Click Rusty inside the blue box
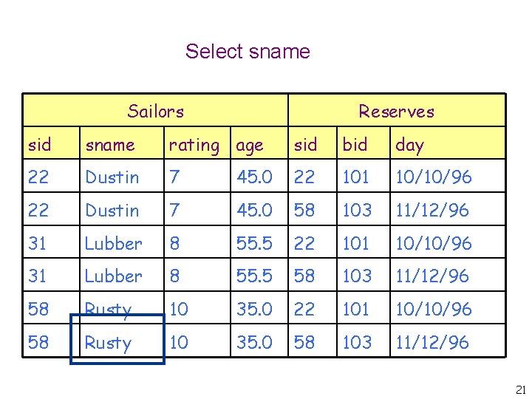 point(108,343)
